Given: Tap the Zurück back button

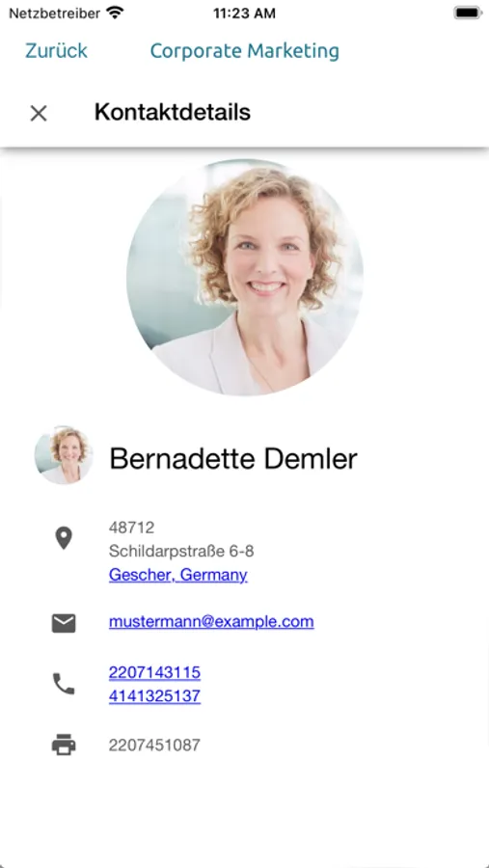Looking at the screenshot, I should coord(56,51).
